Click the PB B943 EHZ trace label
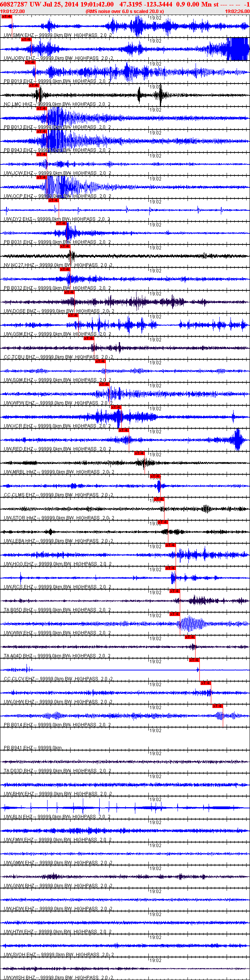The width and height of the screenshot is (250, 980). pos(57,150)
